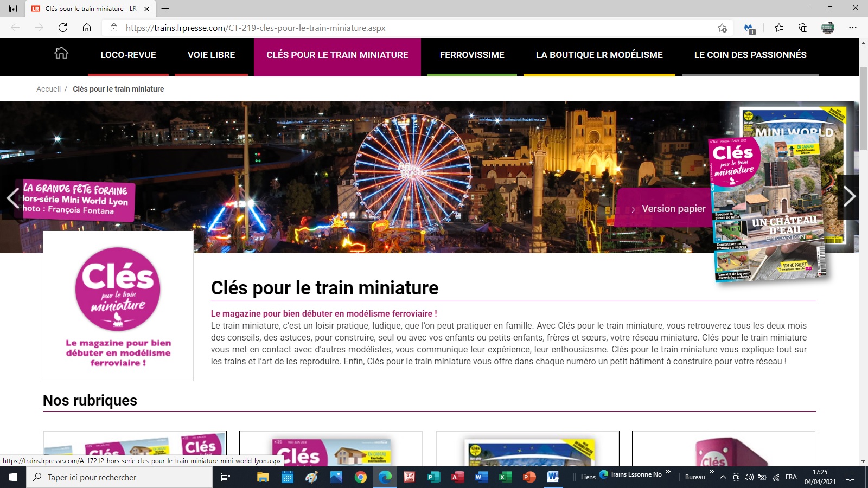Open the La Grande Fête Foraine caption link
The height and width of the screenshot is (488, 868).
(x=76, y=200)
